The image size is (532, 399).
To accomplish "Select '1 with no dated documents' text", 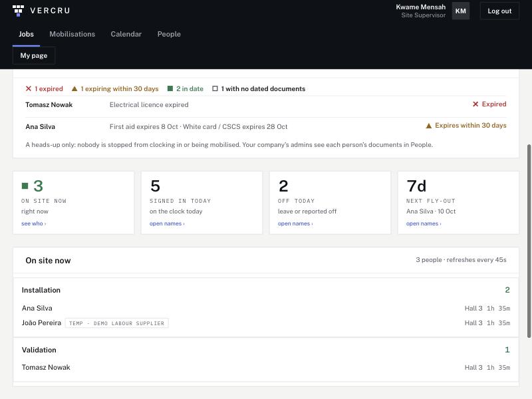I will pyautogui.click(x=263, y=89).
